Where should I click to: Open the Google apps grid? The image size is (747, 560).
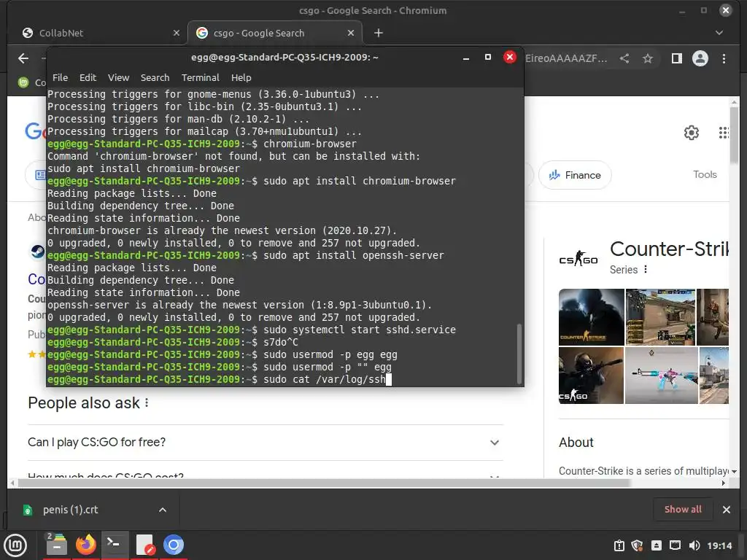(x=723, y=133)
